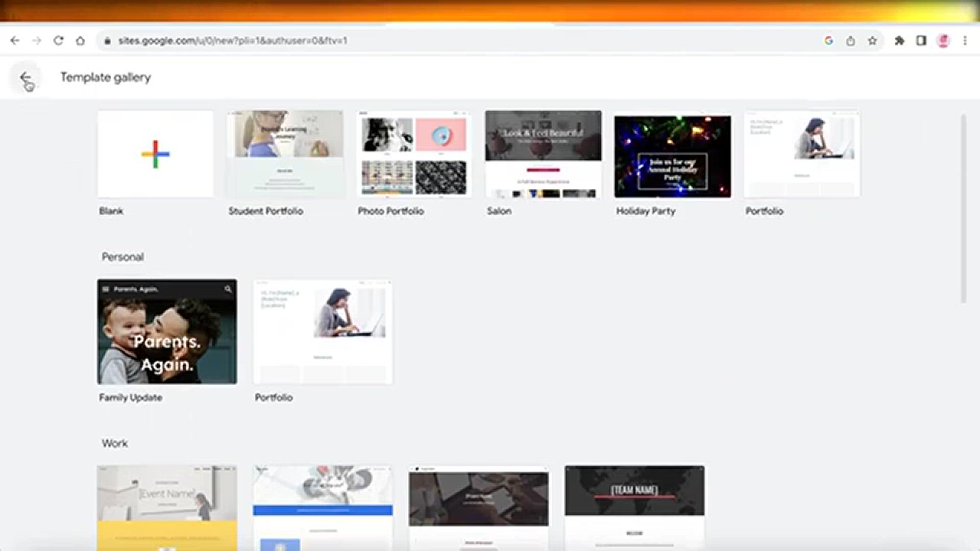The height and width of the screenshot is (551, 980).
Task: Open the Chrome three-dot menu
Action: pyautogui.click(x=965, y=41)
